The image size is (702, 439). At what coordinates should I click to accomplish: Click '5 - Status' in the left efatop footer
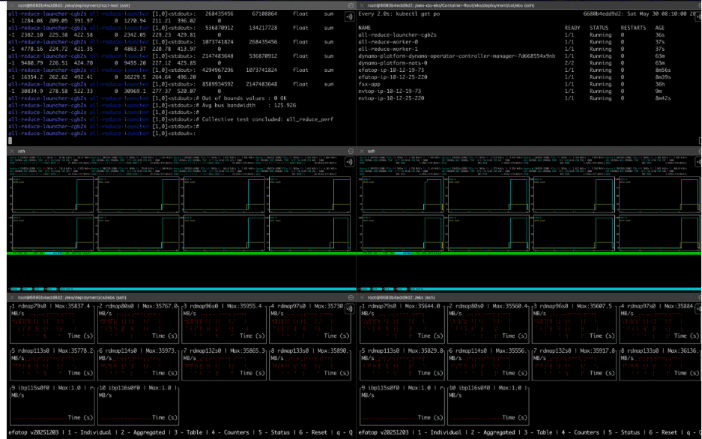tap(274, 432)
